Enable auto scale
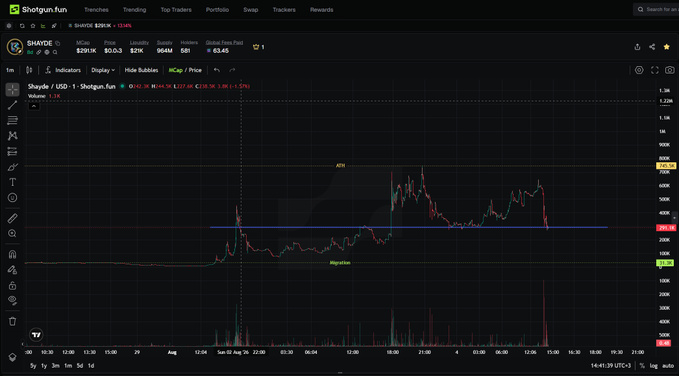The width and height of the screenshot is (679, 376). pyautogui.click(x=667, y=366)
